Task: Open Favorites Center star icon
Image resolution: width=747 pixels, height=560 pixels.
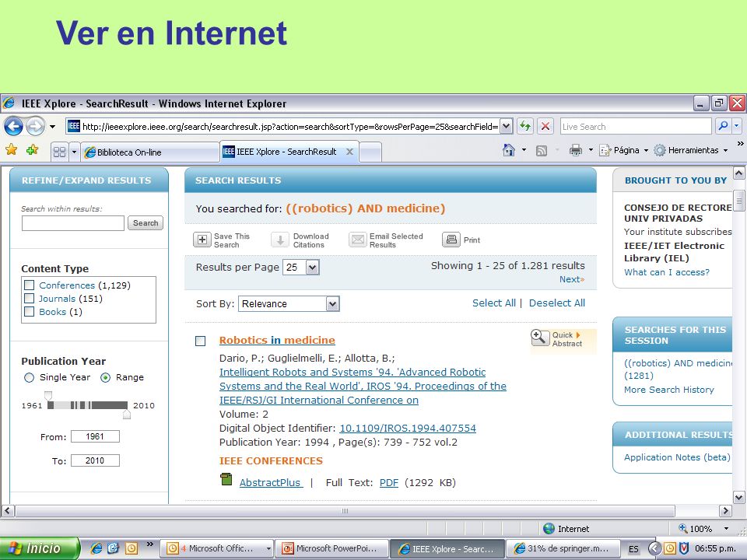Action: (12, 150)
